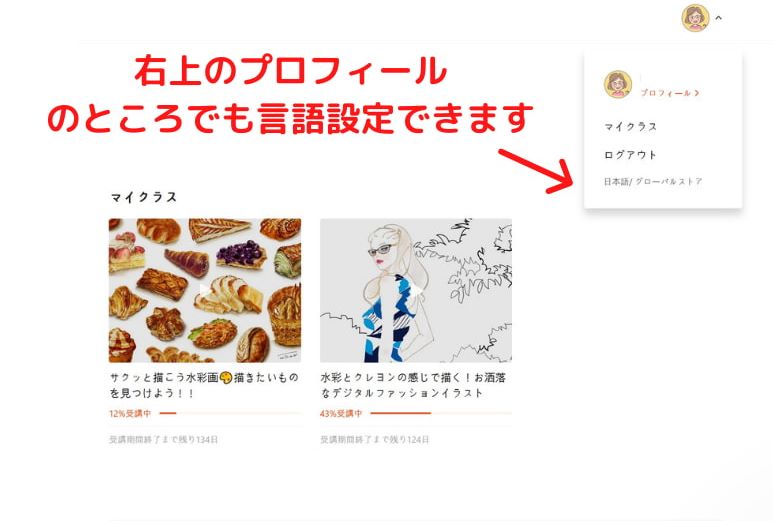The width and height of the screenshot is (773, 521).
Task: Click the サクッと描こう水彩画 class title
Action: click(x=204, y=385)
